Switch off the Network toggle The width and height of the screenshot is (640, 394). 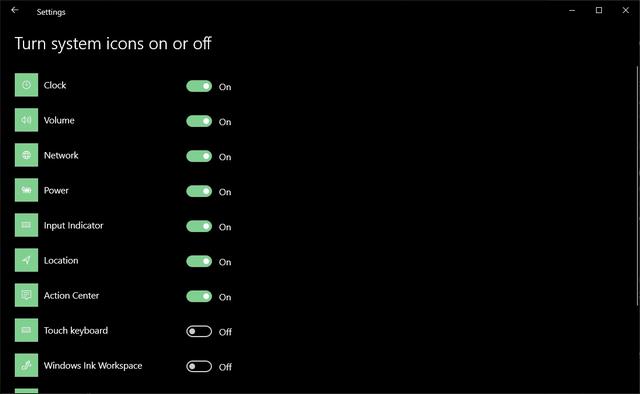199,156
